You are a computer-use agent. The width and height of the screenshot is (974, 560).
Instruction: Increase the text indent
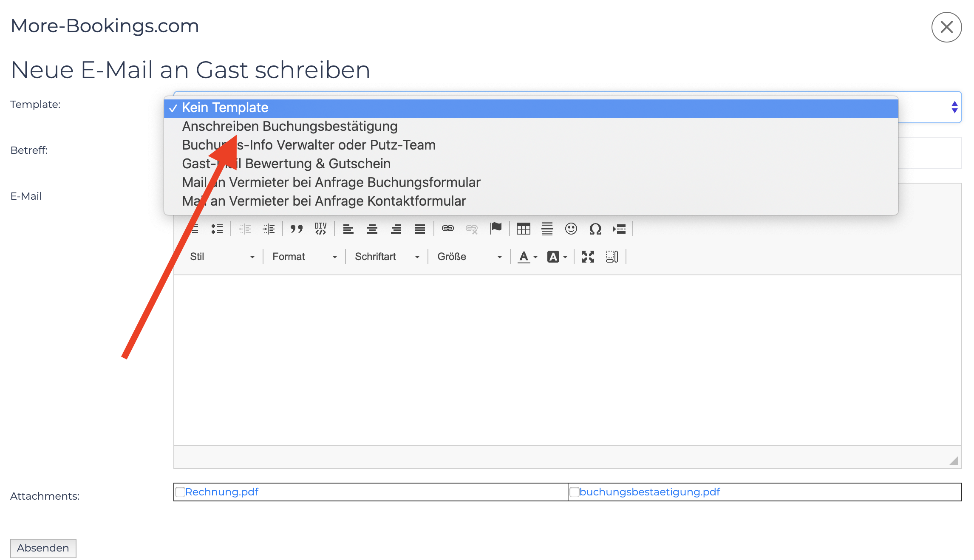(x=269, y=229)
